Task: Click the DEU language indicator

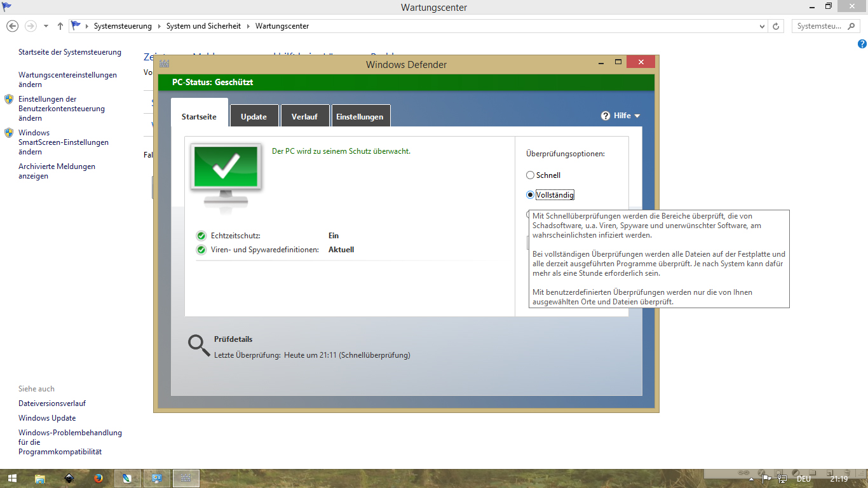Action: (804, 479)
